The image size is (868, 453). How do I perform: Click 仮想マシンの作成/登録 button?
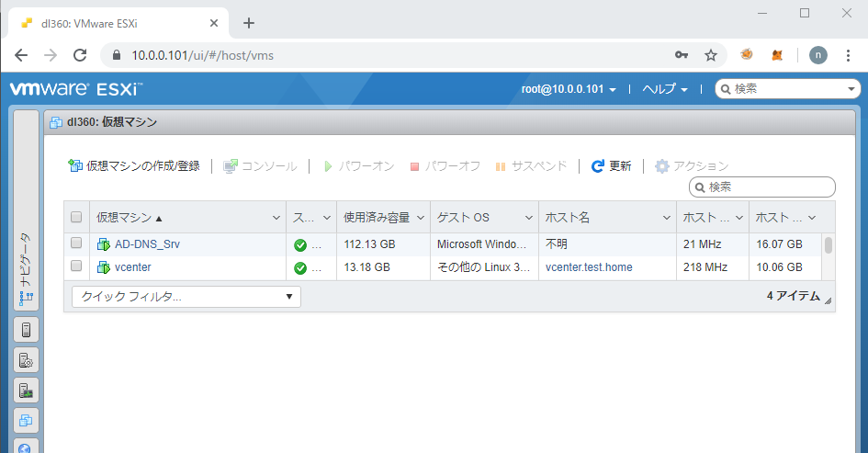[x=133, y=165]
